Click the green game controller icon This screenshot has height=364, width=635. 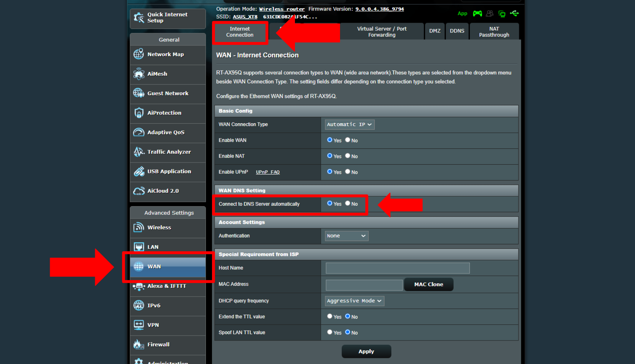[x=477, y=14]
